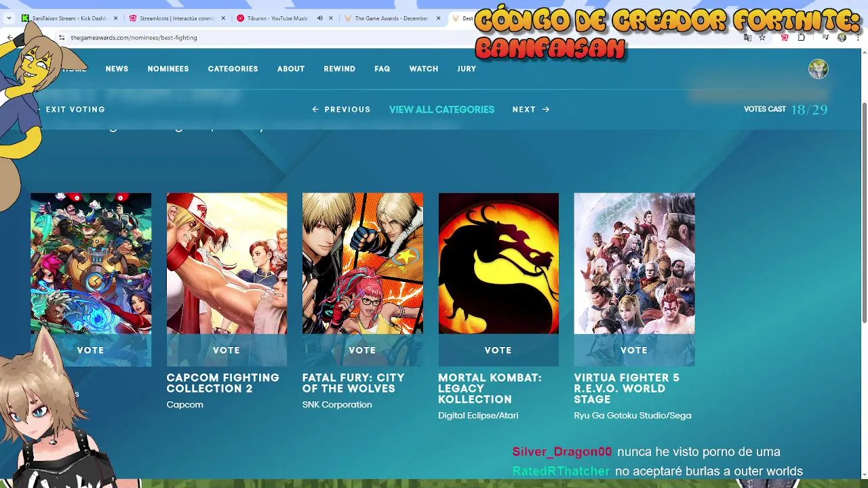The image size is (868, 488).
Task: Vote for Capcom Fighting Collection 2
Action: click(226, 350)
